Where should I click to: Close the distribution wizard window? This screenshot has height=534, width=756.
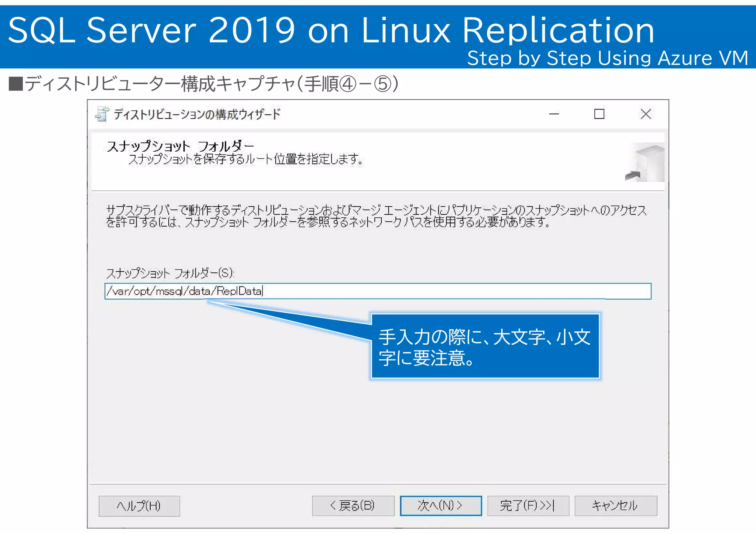point(646,114)
